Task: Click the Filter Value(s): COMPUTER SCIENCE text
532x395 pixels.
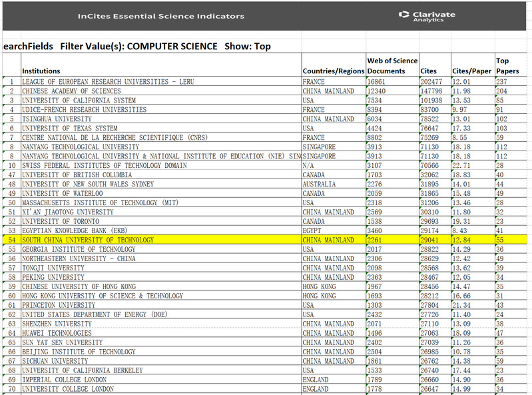Action: click(138, 46)
